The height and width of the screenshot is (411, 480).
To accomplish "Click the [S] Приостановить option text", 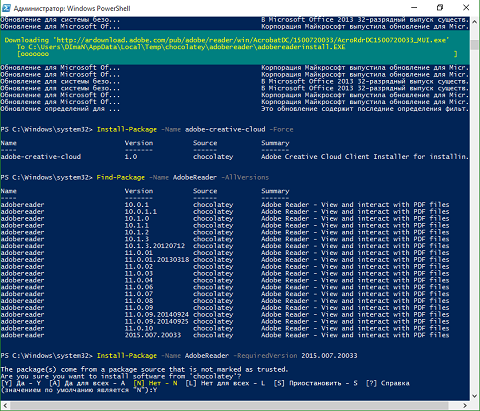I will (x=316, y=383).
